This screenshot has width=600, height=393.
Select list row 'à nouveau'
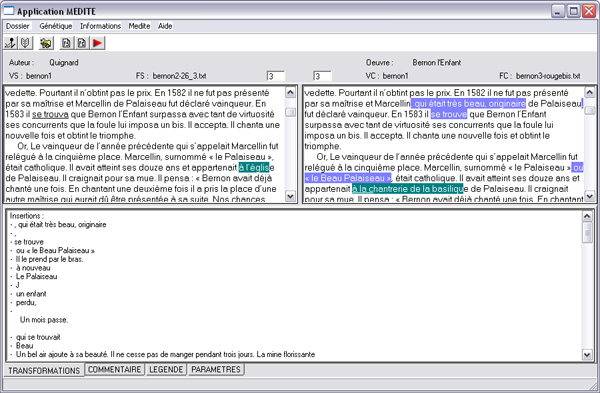tap(33, 268)
